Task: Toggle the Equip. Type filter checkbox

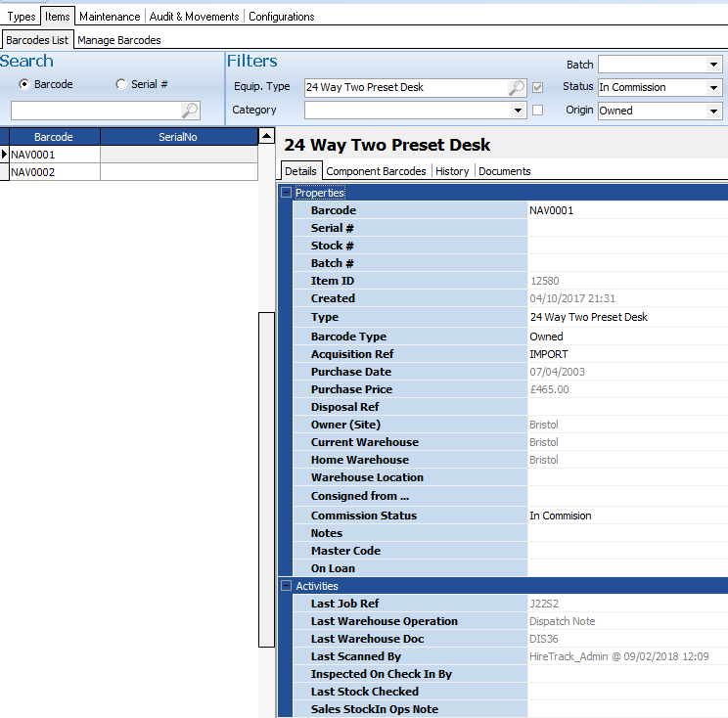Action: click(537, 88)
